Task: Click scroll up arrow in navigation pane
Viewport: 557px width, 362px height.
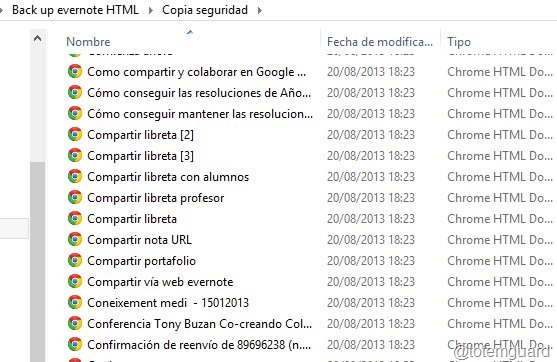Action: [x=37, y=38]
